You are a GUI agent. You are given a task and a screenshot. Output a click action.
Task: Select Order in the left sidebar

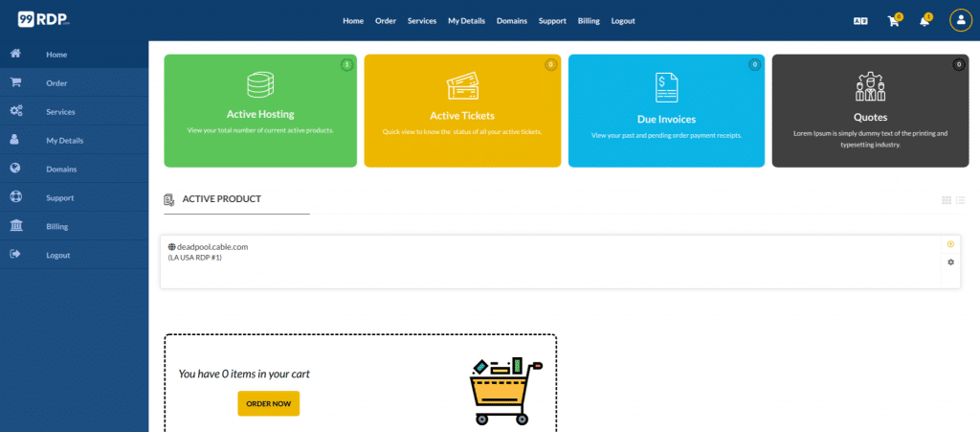56,83
